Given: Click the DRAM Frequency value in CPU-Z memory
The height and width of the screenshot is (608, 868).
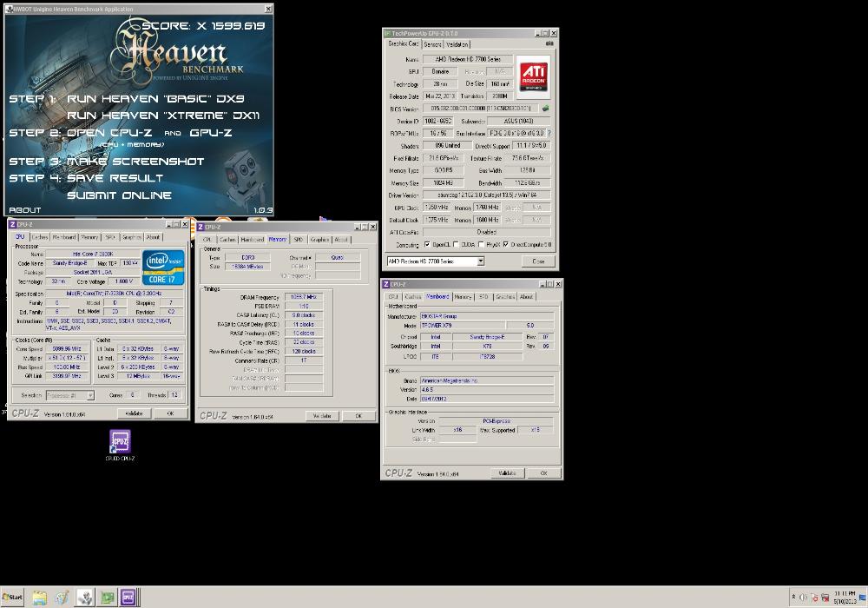Looking at the screenshot, I should [x=303, y=297].
